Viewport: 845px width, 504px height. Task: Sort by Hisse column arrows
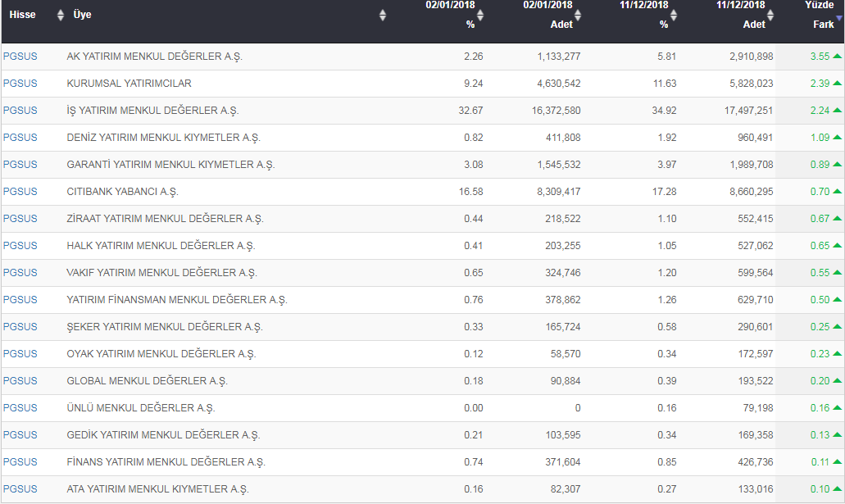[x=61, y=15]
